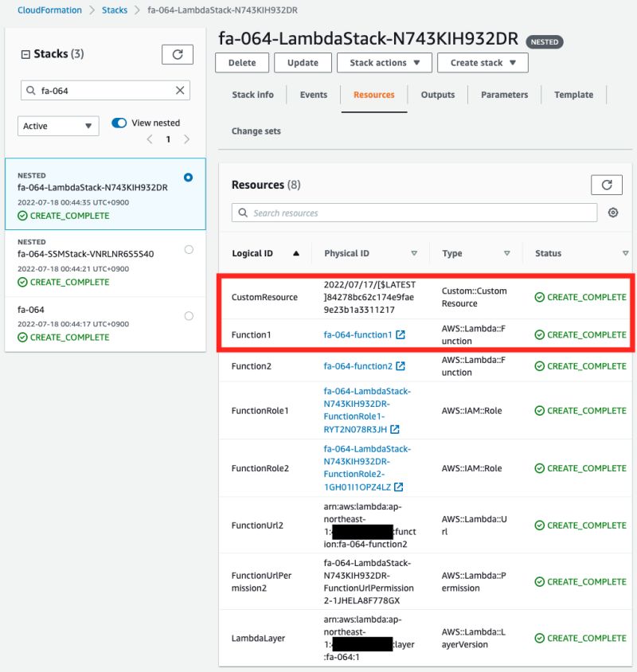
Task: Open fa-064-function1 via external link icon
Action: pos(400,334)
